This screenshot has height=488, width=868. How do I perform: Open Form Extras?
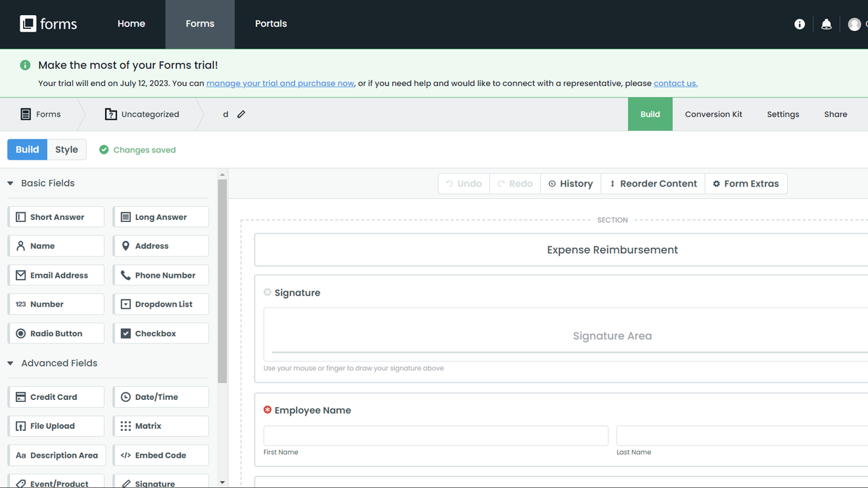coord(746,183)
